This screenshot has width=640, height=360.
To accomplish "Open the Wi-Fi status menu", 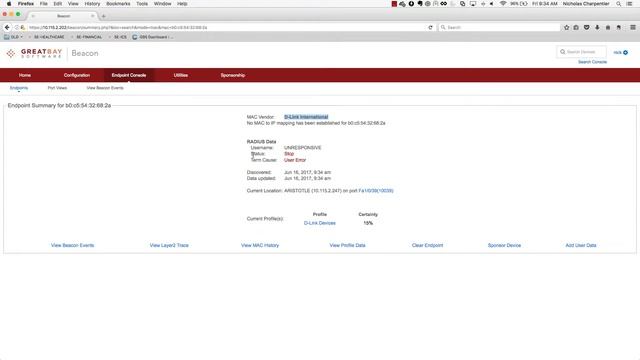I will [x=503, y=4].
